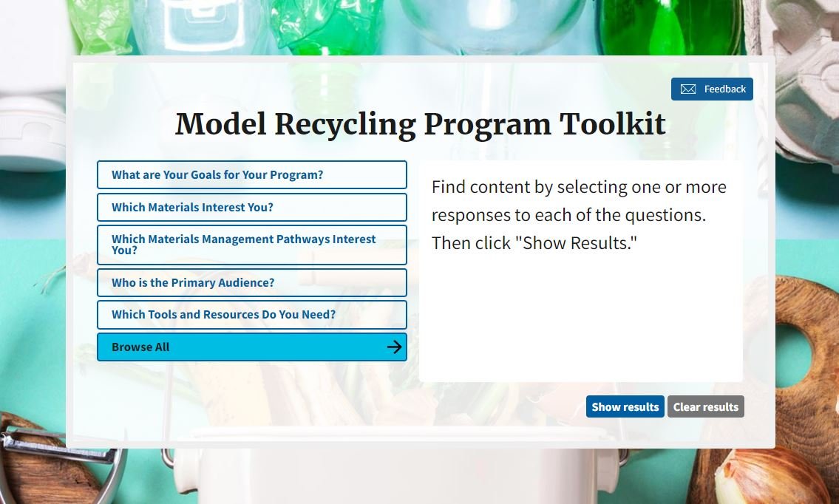Expand "Which Materials Management Pathways Interest You?"
Screen dimensions: 839x504
(x=251, y=244)
